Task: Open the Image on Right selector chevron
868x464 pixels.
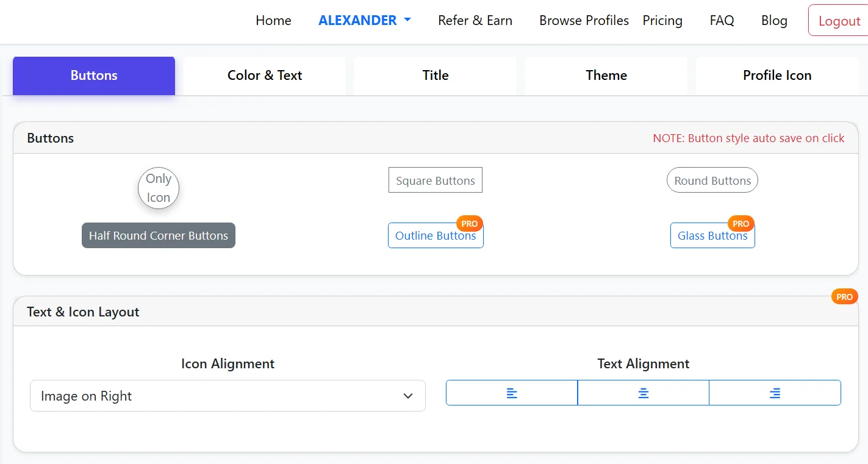Action: point(407,396)
